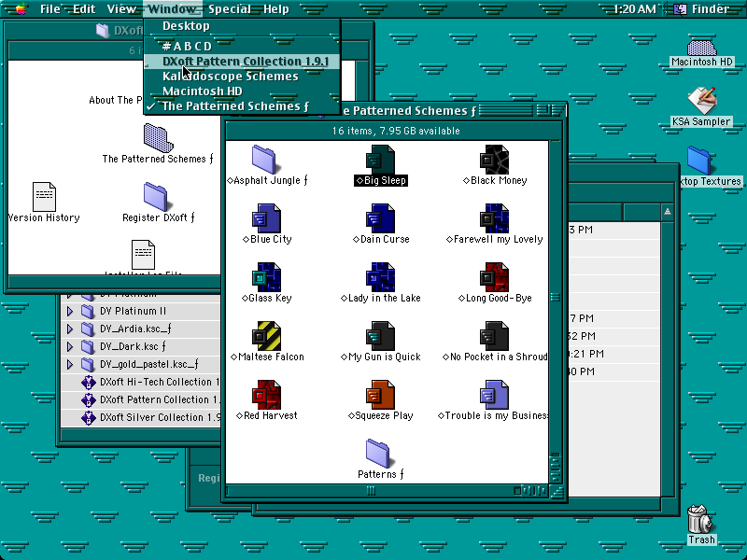Select the Lady in the Lake icon
The height and width of the screenshot is (560, 747).
click(380, 277)
